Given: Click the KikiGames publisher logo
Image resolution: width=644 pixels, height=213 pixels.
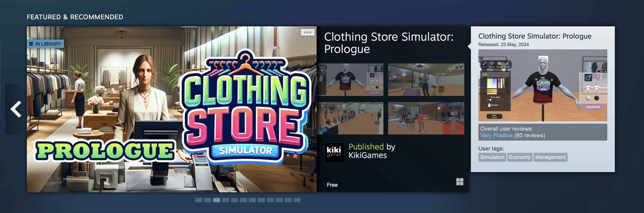Looking at the screenshot, I should tap(334, 152).
